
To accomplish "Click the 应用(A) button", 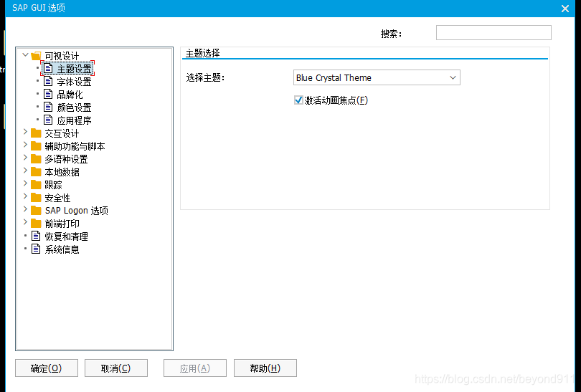I will pos(195,368).
